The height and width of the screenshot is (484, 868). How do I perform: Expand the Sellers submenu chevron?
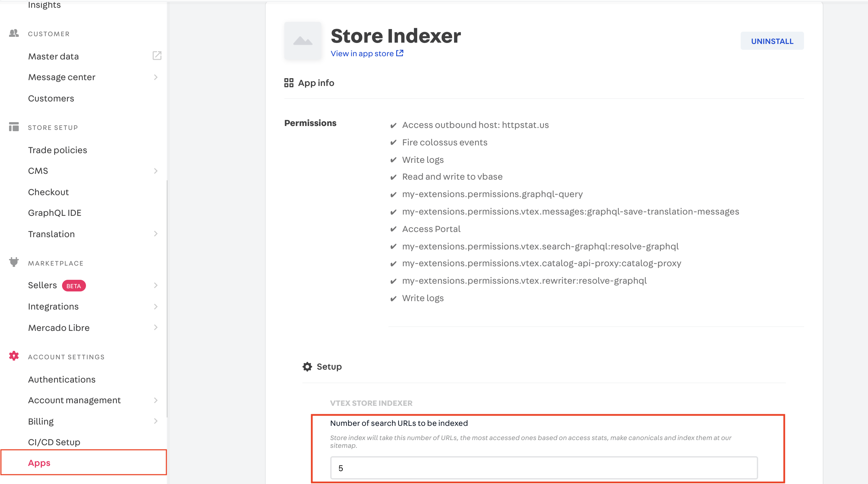click(x=156, y=286)
